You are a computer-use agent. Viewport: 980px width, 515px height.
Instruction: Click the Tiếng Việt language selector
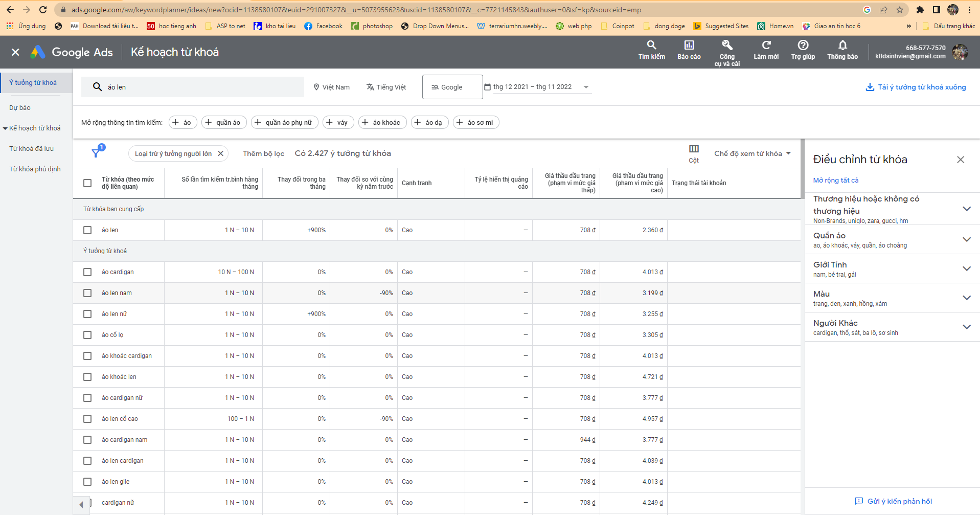386,87
